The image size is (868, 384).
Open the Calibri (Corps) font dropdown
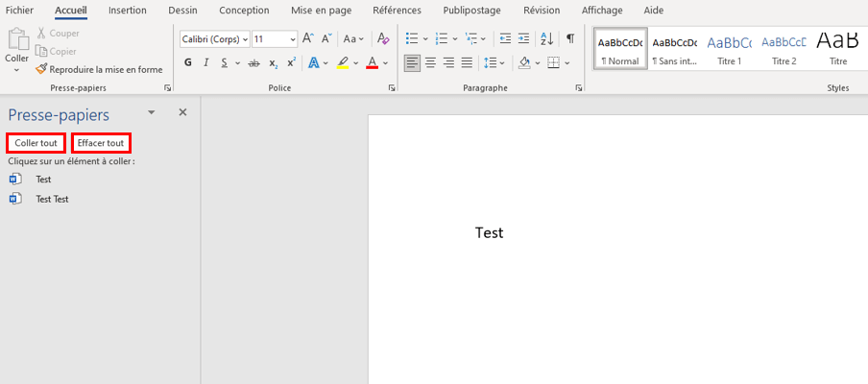coord(245,39)
